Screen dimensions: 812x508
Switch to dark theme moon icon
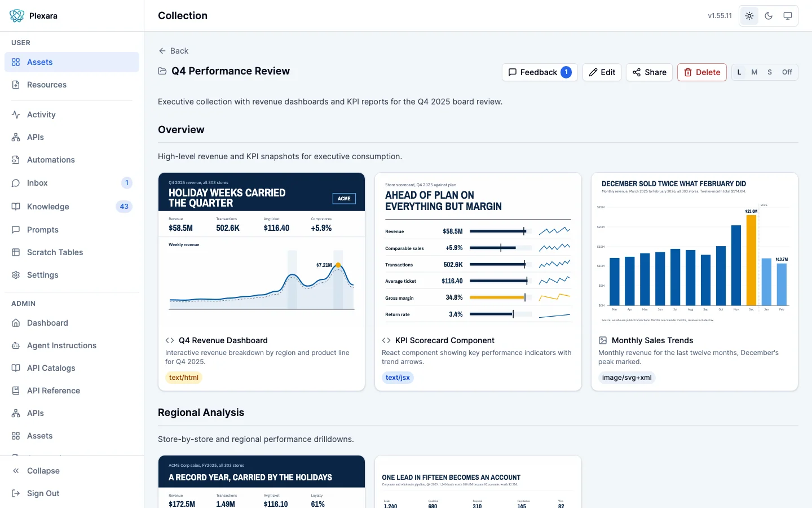pos(769,16)
